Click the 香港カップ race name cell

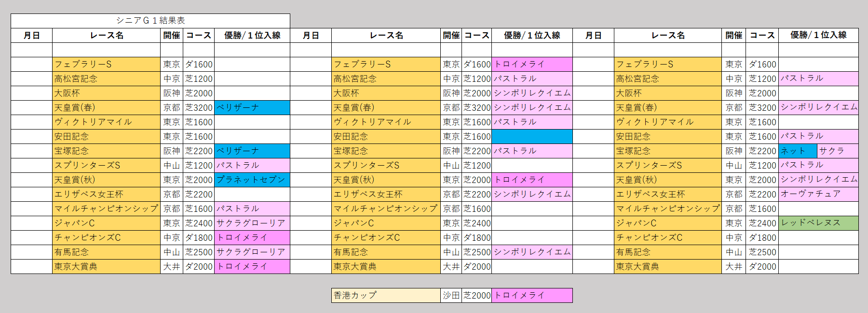[x=386, y=295]
